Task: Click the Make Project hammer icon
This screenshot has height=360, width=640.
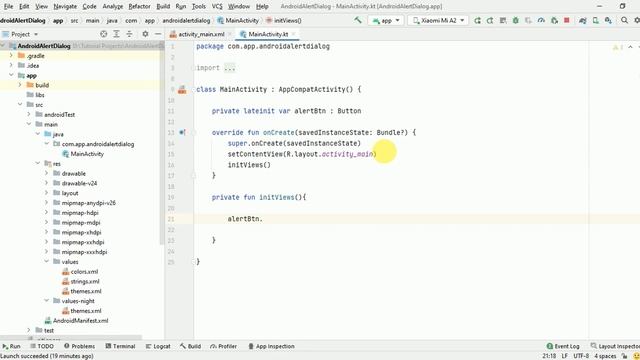Action: coord(358,20)
